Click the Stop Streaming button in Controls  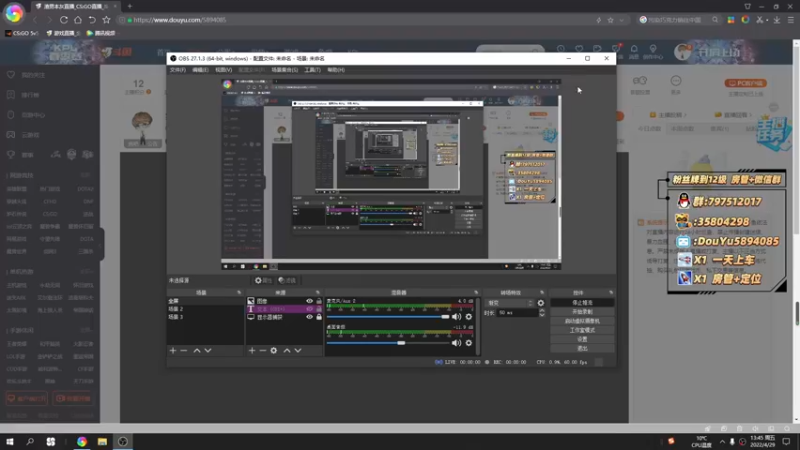(582, 303)
